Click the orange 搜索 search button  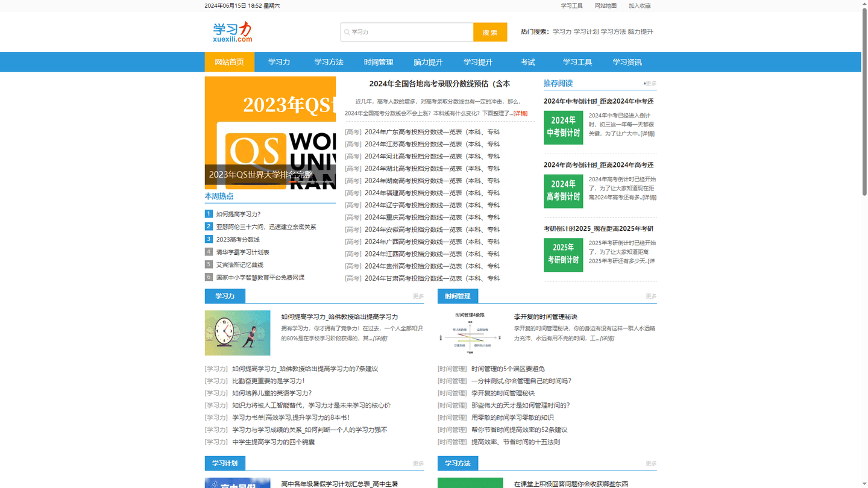click(x=490, y=32)
